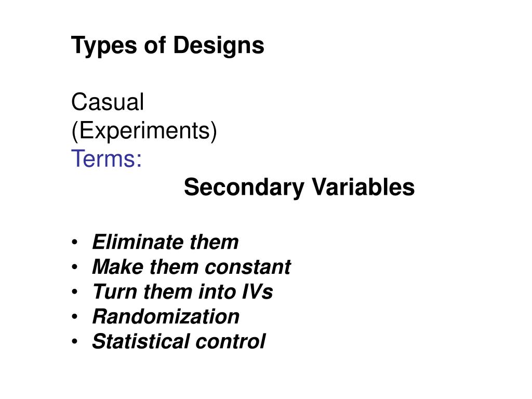Select the 'Statistical control' bullet item
Image resolution: width=532 pixels, height=399 pixels.
[x=179, y=341]
